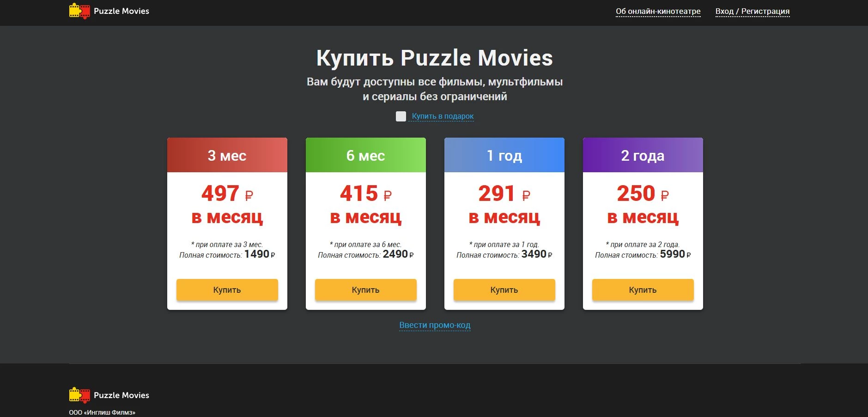Open the Об онлайн-кинотеатре page
This screenshot has width=868, height=417.
coord(657,11)
